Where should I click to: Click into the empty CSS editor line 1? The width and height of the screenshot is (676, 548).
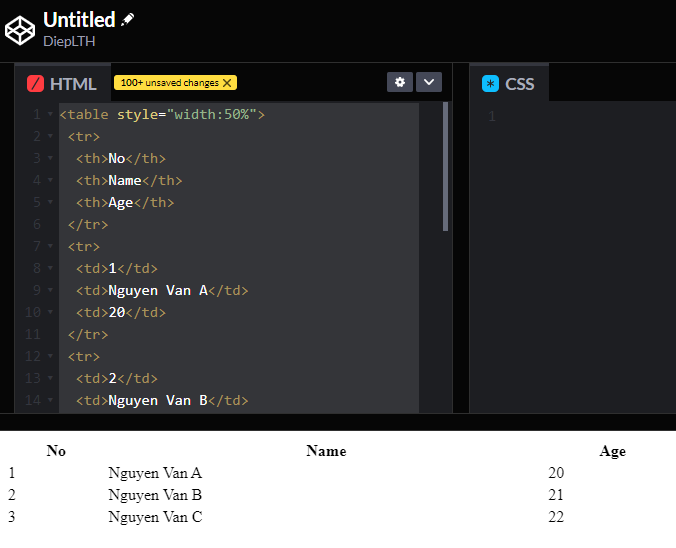(x=580, y=117)
